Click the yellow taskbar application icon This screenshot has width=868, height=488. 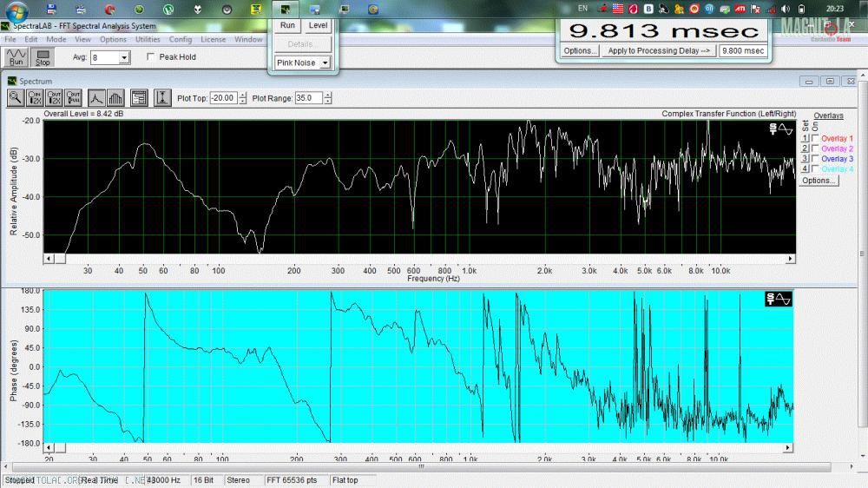(x=256, y=10)
